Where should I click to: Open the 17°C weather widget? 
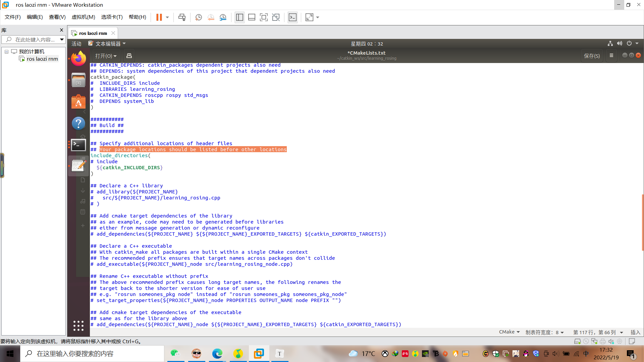tap(362, 354)
